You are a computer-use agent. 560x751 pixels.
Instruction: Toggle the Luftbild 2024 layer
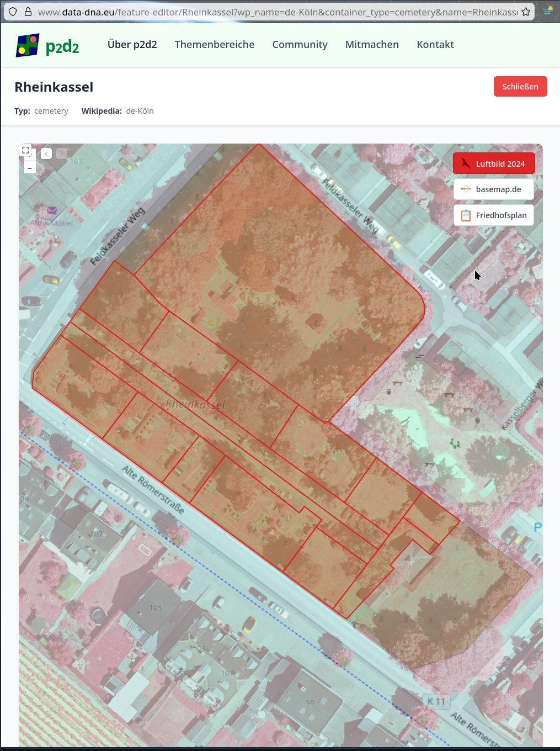[x=494, y=163]
